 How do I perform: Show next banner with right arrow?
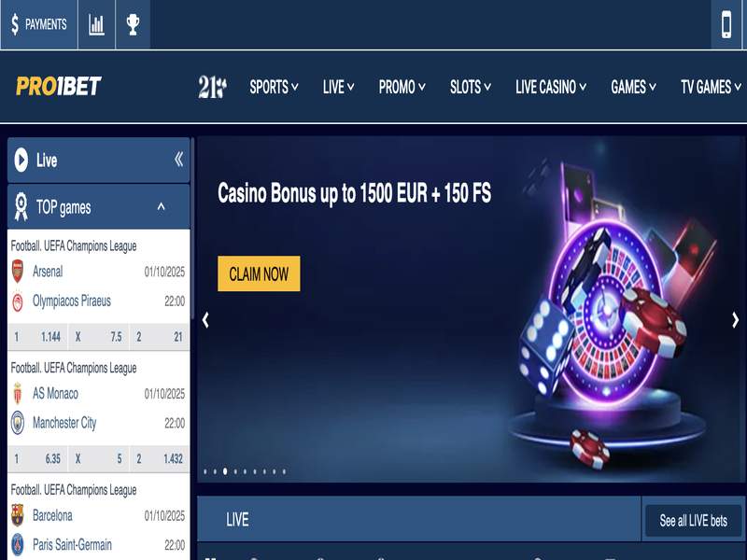click(x=735, y=320)
